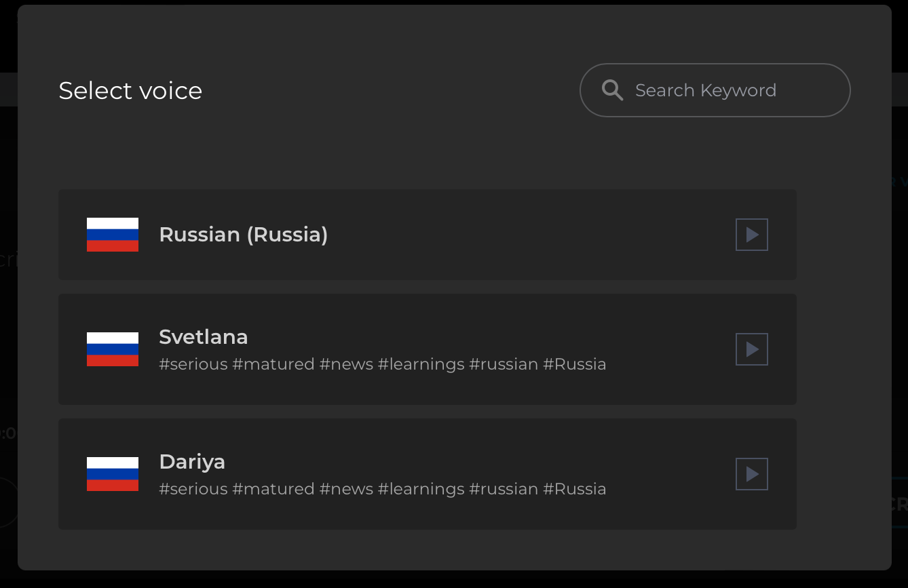Viewport: 908px width, 588px height.
Task: Click #learnings tag under Dariya
Action: click(x=421, y=490)
